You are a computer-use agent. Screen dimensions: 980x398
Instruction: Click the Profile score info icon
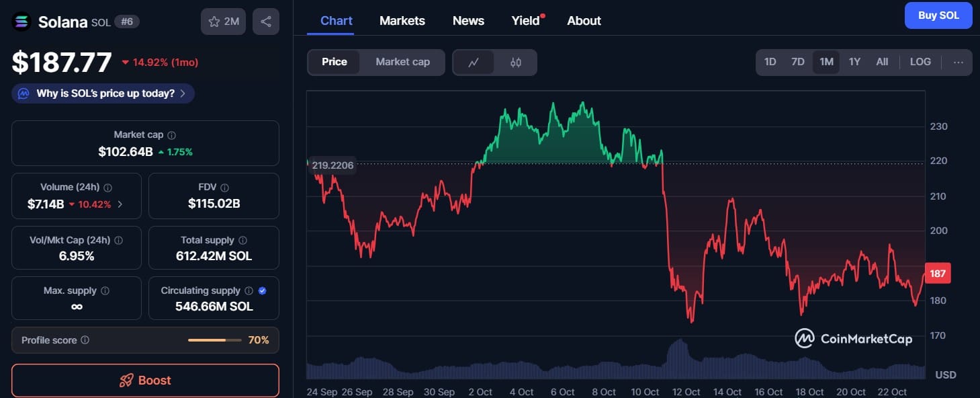pyautogui.click(x=85, y=340)
